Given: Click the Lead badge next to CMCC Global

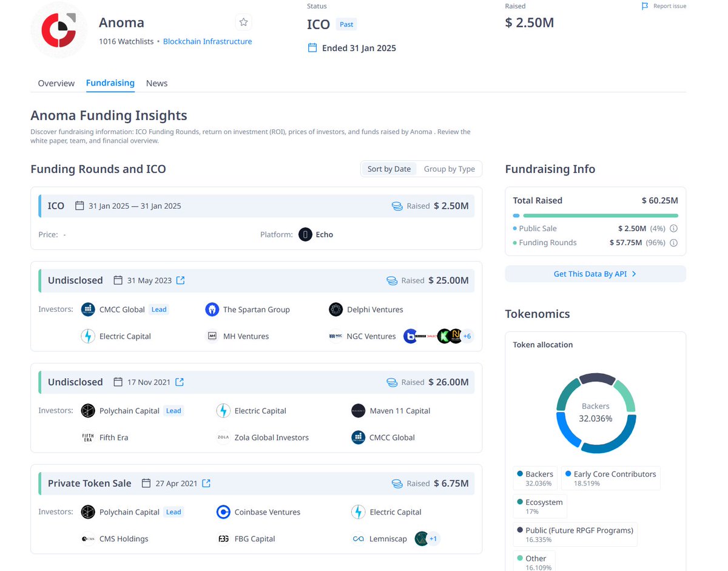Looking at the screenshot, I should [x=159, y=309].
